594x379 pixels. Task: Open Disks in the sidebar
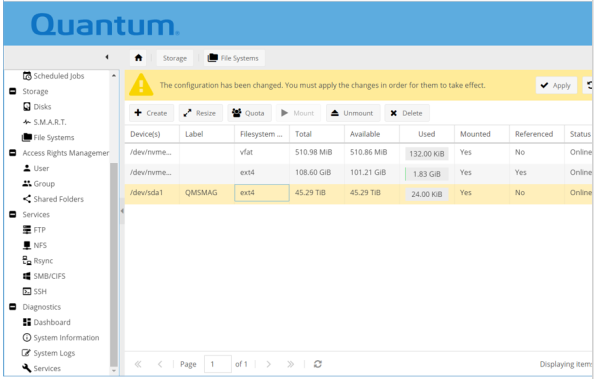pyautogui.click(x=37, y=107)
